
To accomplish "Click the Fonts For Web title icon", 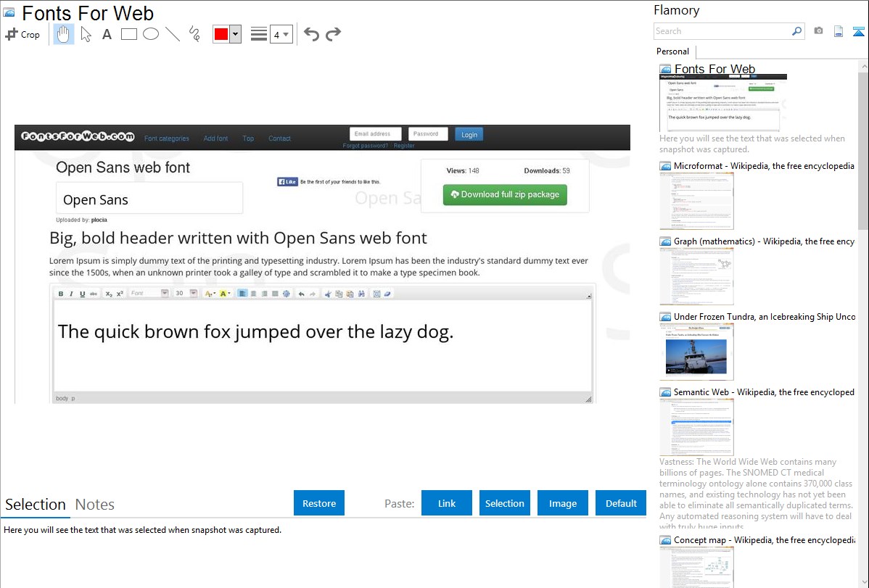I will (x=9, y=12).
